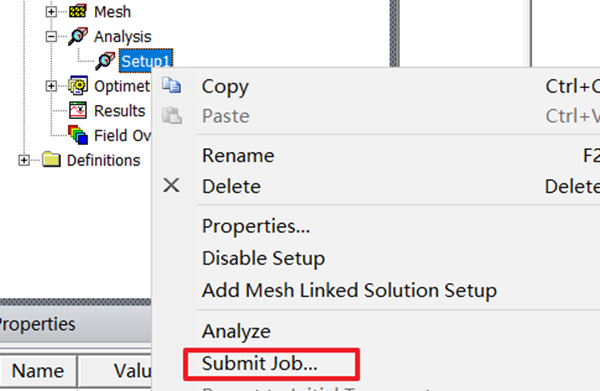This screenshot has height=391, width=600.
Task: Click the Definitions folder icon
Action: click(51, 160)
